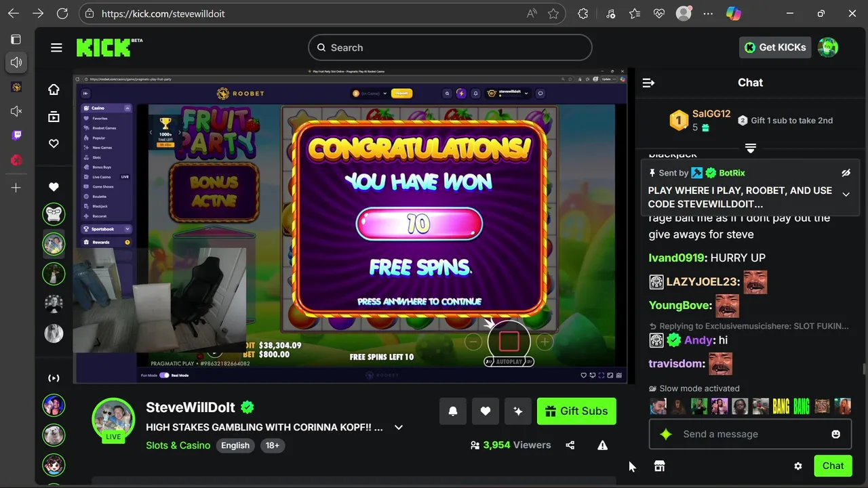Screen dimensions: 868x488
Task: Collapse the Roobet Casino section
Action: point(127,108)
